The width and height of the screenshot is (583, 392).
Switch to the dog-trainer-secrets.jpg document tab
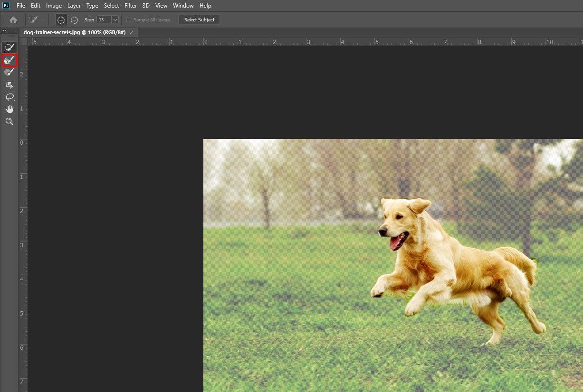coord(74,32)
